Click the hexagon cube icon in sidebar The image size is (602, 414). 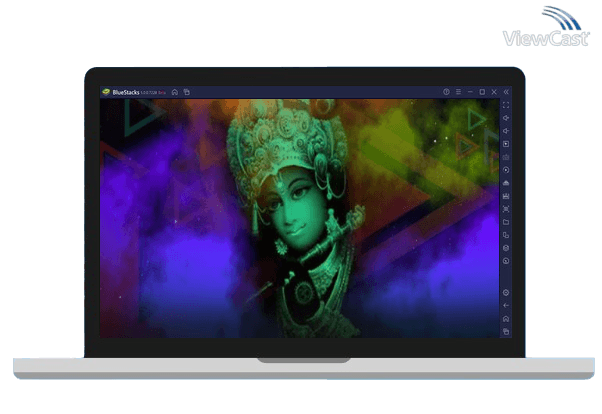click(506, 248)
